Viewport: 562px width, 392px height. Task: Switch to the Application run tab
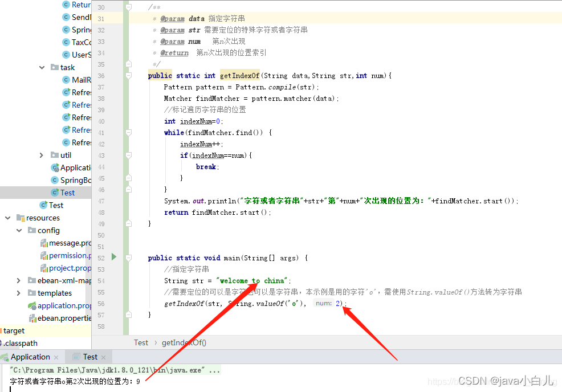point(30,357)
